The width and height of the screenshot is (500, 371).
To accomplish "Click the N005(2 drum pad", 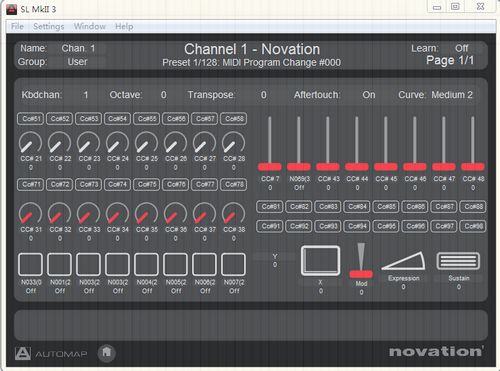I will 176,264.
